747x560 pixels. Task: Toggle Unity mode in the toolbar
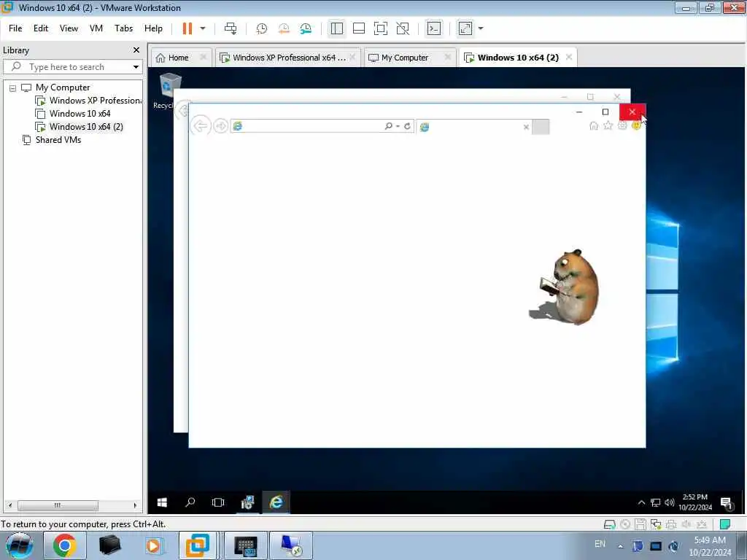click(x=403, y=28)
